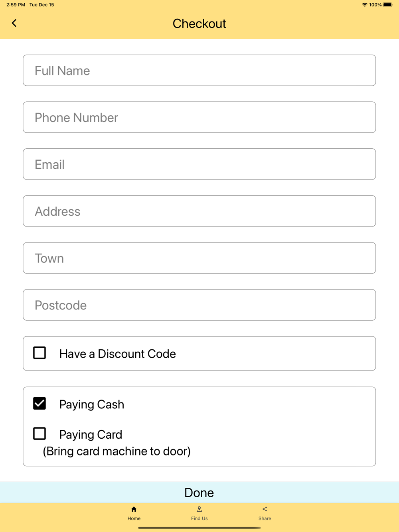Enable the Have a Discount Code checkbox

(40, 353)
